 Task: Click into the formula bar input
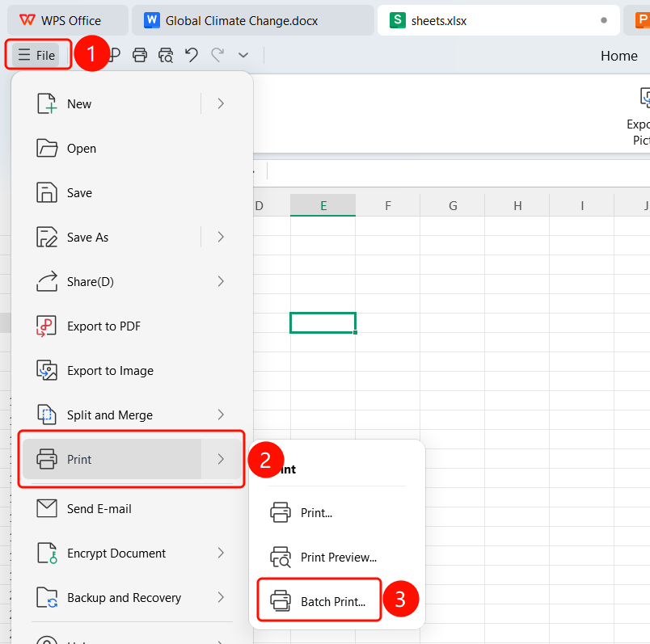coord(458,171)
